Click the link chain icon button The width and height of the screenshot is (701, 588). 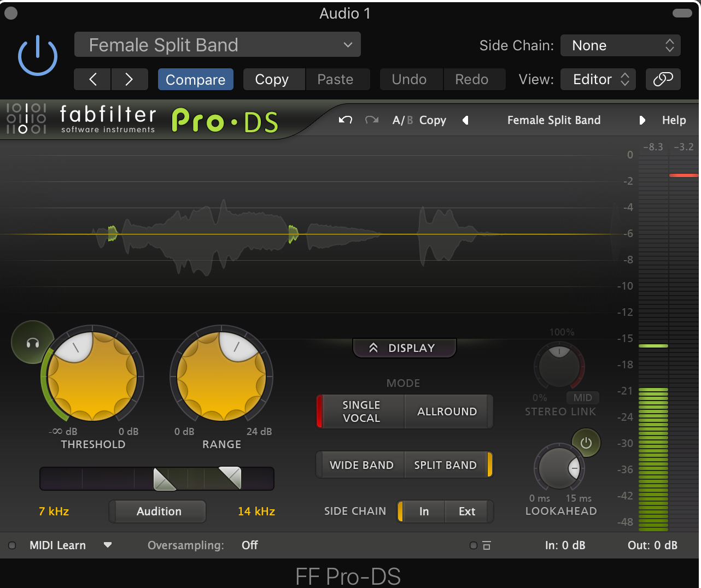click(x=663, y=79)
